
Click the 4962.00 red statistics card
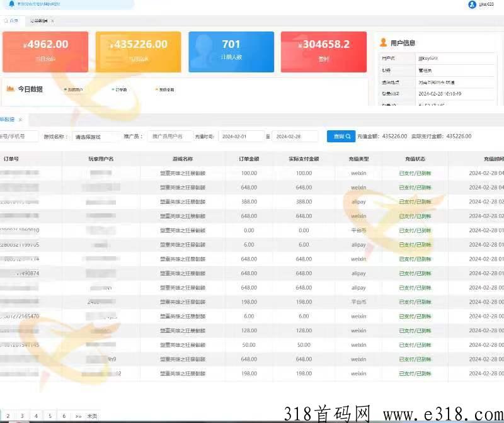pyautogui.click(x=45, y=52)
